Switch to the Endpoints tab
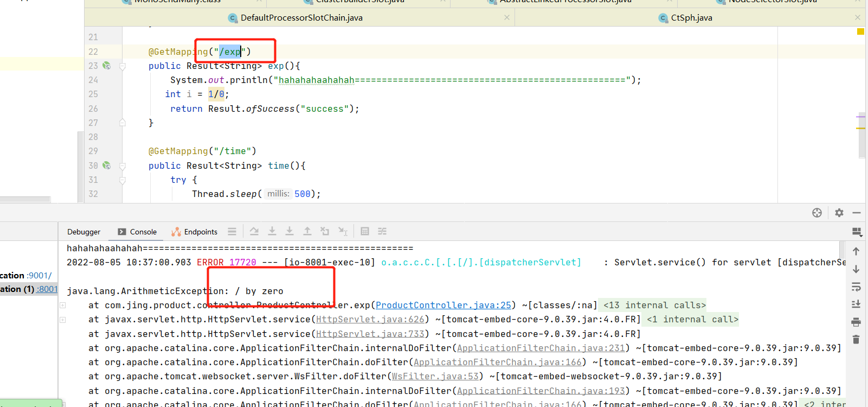This screenshot has width=868, height=407. 194,232
